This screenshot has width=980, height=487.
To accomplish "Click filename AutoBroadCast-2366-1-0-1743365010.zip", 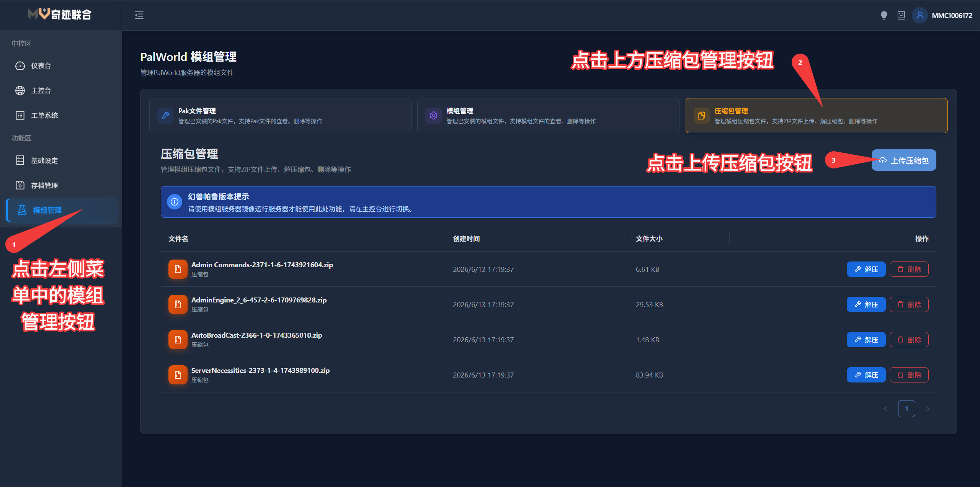I will [x=257, y=335].
